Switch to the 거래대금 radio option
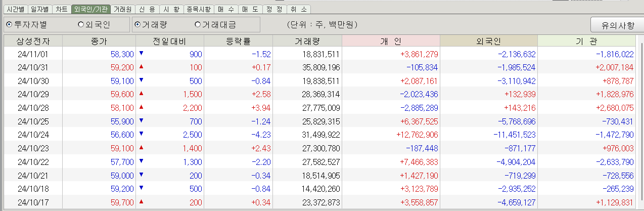This screenshot has height=211, width=644. click(215, 24)
